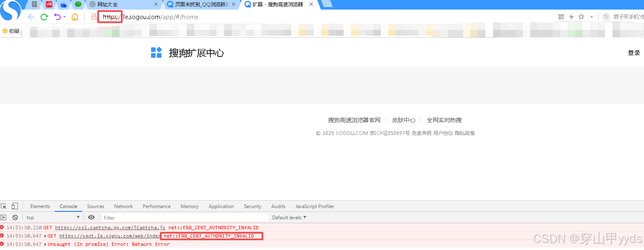644x250 pixels.
Task: Close the 扩展 - 搜狗高速浏览器 tab
Action: click(311, 4)
